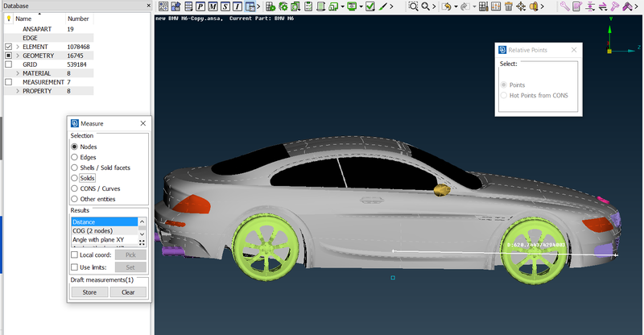Click the plain magnifying glass zoom icon
644x335 pixels.
tap(426, 6)
